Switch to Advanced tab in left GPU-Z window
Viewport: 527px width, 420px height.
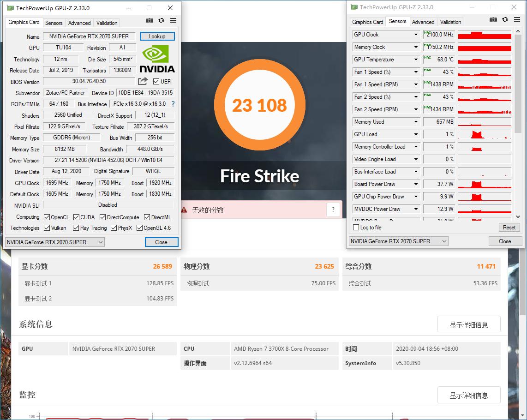79,23
